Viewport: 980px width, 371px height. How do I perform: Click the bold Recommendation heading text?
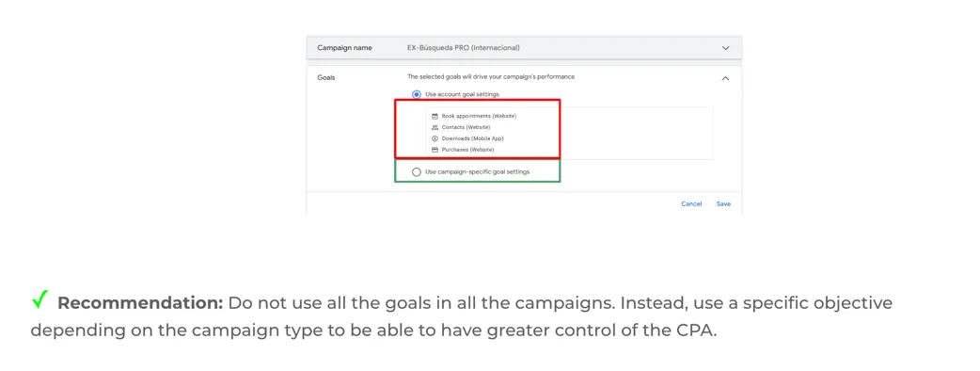140,303
